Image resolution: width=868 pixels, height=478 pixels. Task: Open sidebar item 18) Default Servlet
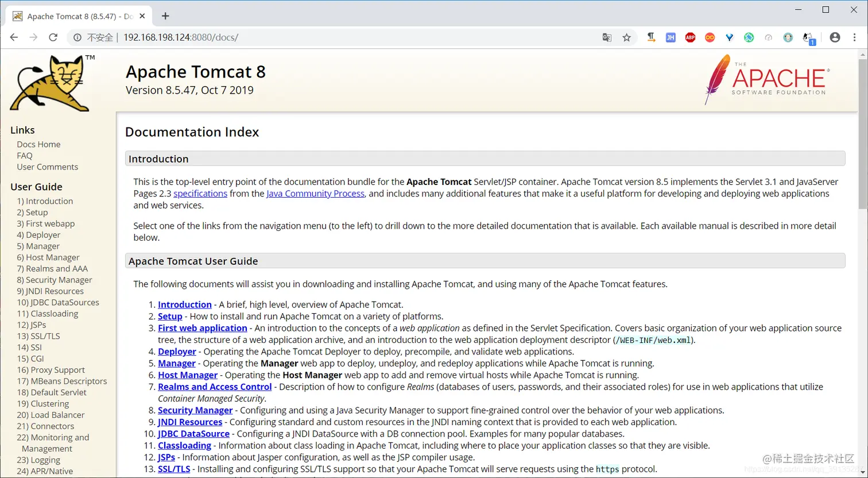[52, 392]
